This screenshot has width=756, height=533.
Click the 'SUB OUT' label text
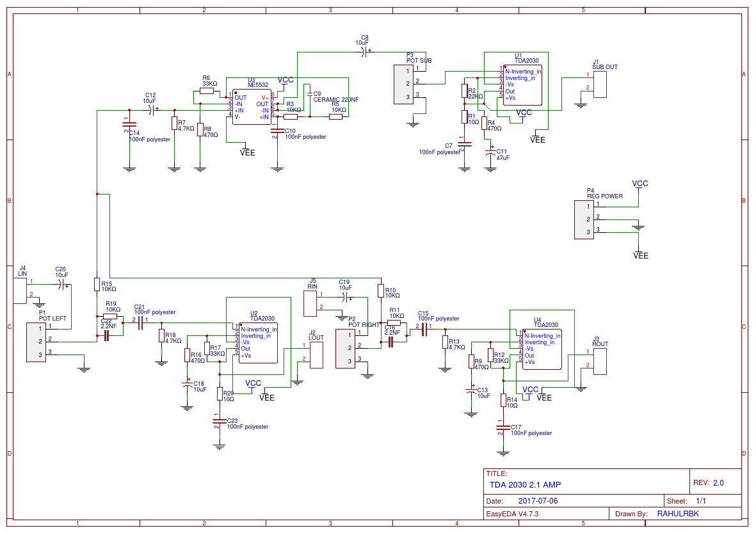click(604, 67)
